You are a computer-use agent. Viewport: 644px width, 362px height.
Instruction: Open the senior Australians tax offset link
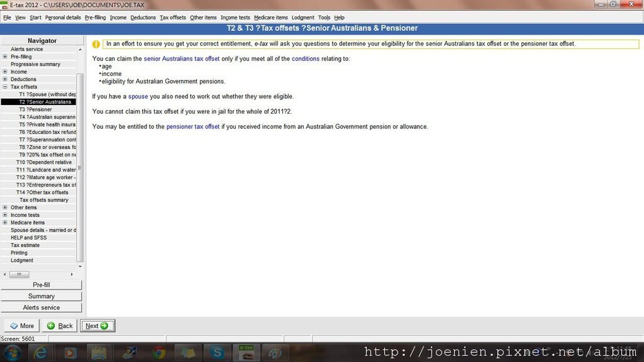click(x=182, y=58)
